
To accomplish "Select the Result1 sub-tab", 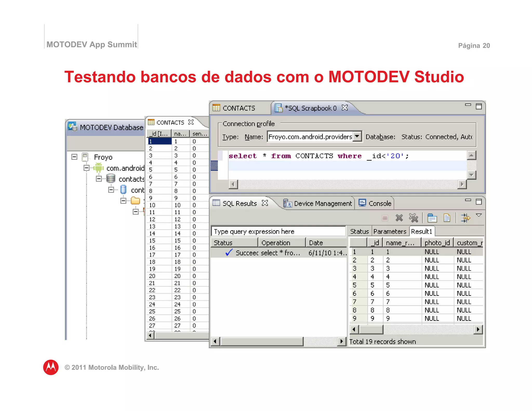I will [422, 231].
